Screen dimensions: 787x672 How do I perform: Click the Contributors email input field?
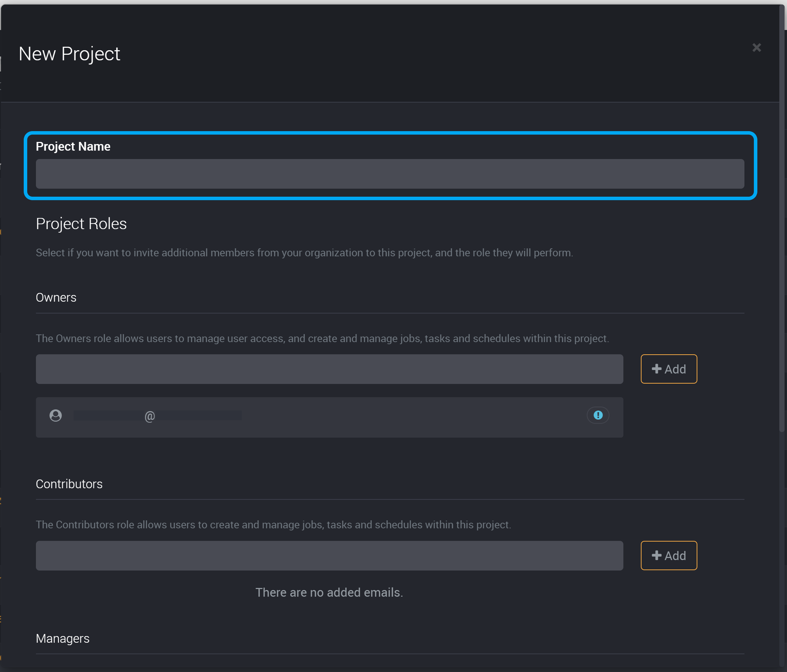329,556
